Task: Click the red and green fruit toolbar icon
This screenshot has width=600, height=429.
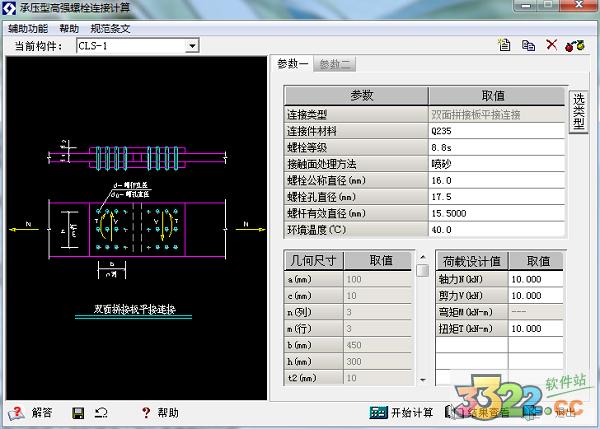Action: tap(575, 45)
